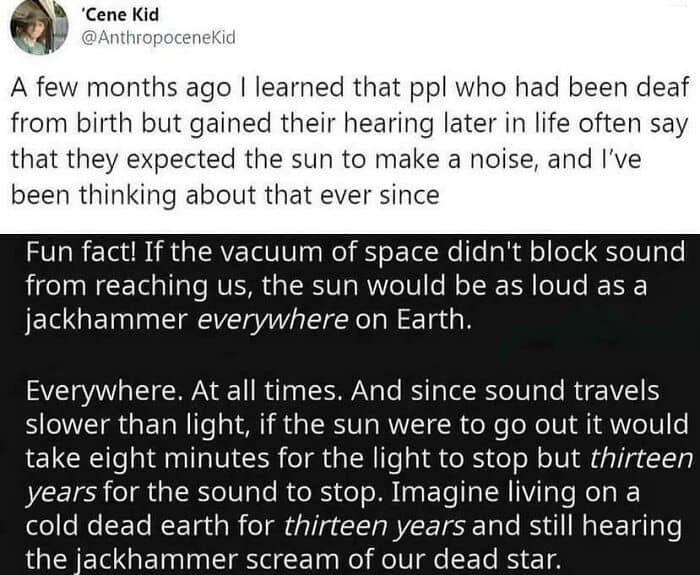Image resolution: width=700 pixels, height=575 pixels.
Task: Click the italic "years" before "for the sound"
Action: [x=61, y=493]
